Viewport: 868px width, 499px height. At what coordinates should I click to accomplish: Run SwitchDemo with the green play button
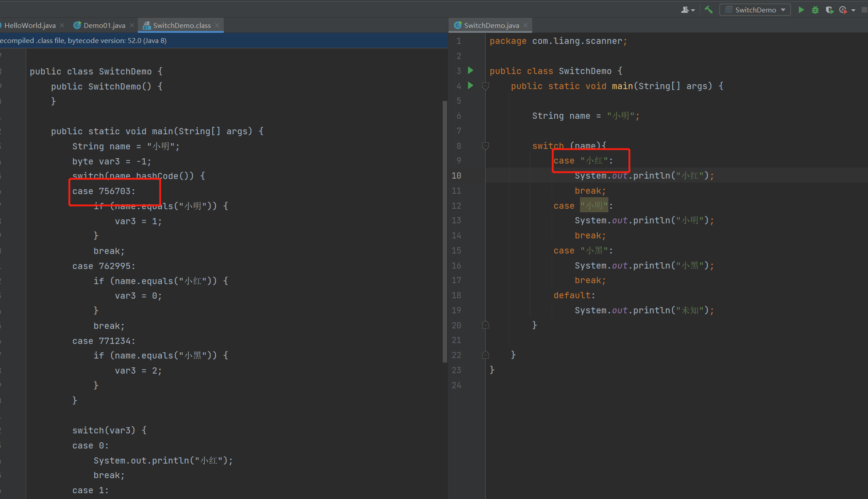pyautogui.click(x=801, y=9)
